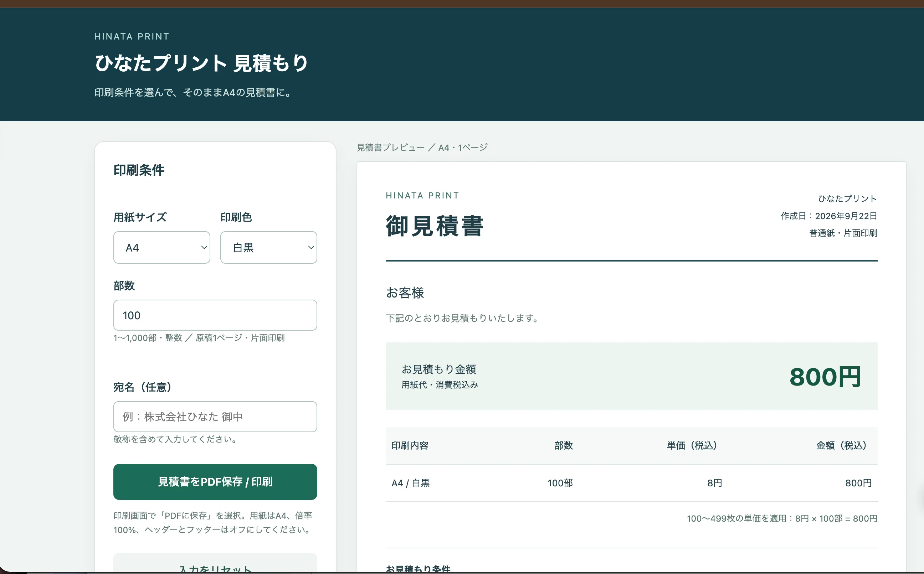Click the 100部 table cell

pyautogui.click(x=560, y=483)
